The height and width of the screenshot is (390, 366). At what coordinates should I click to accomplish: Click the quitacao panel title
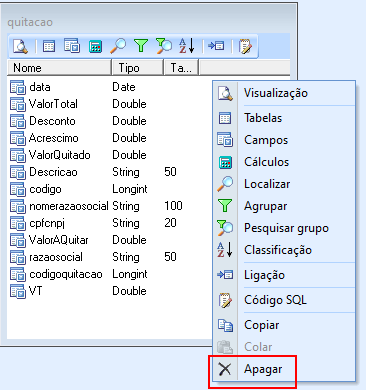tap(30, 22)
